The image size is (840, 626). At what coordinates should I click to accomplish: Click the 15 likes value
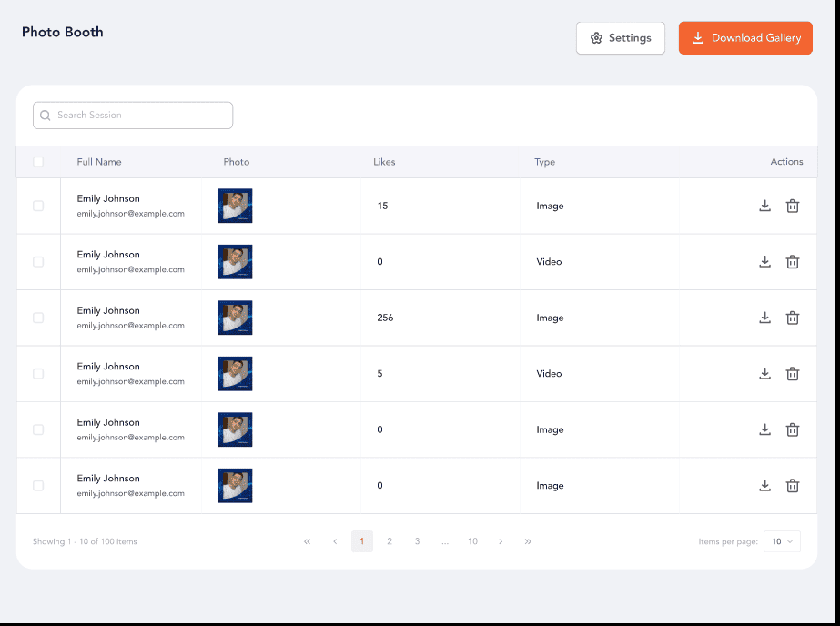(x=382, y=206)
